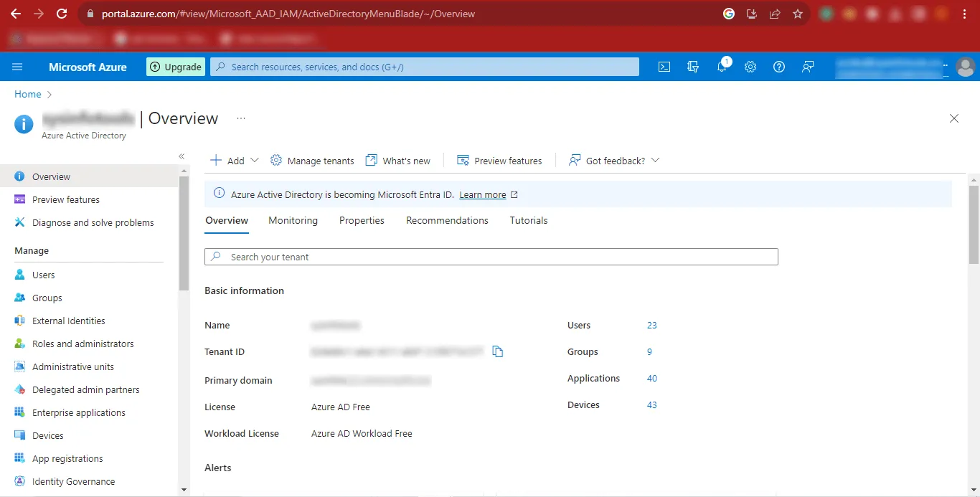Open Preview features from the command bar
Screen dimensions: 980x497
point(500,160)
